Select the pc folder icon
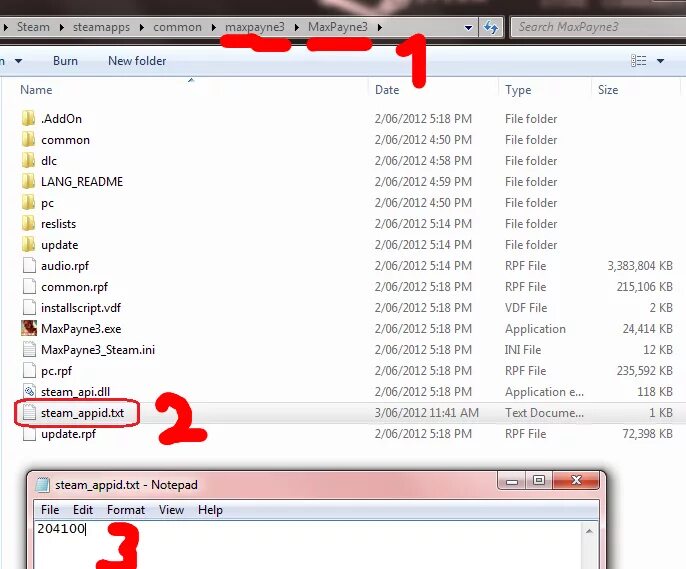This screenshot has width=686, height=569. (x=28, y=202)
